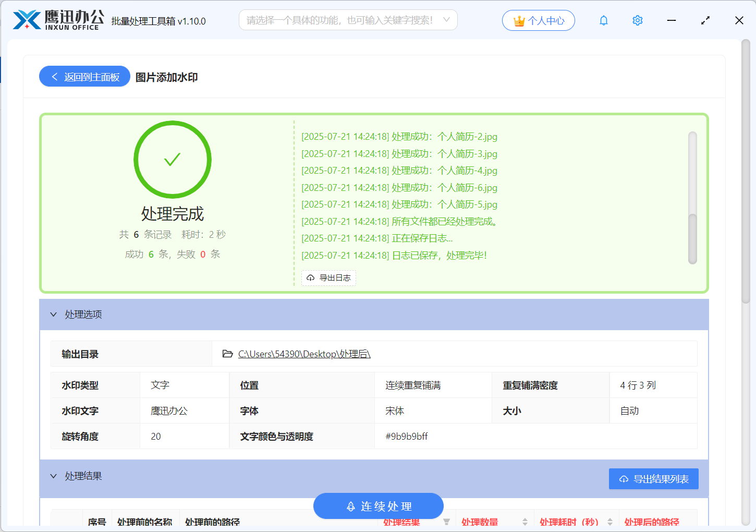Sort by 处理数量 column arrows
Screen dimensions: 756x532
click(525, 522)
